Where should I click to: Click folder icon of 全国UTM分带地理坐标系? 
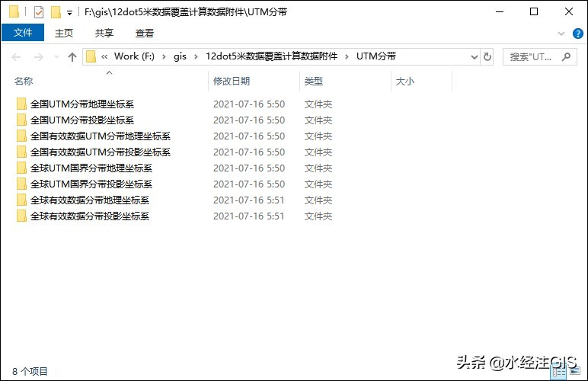tap(21, 104)
